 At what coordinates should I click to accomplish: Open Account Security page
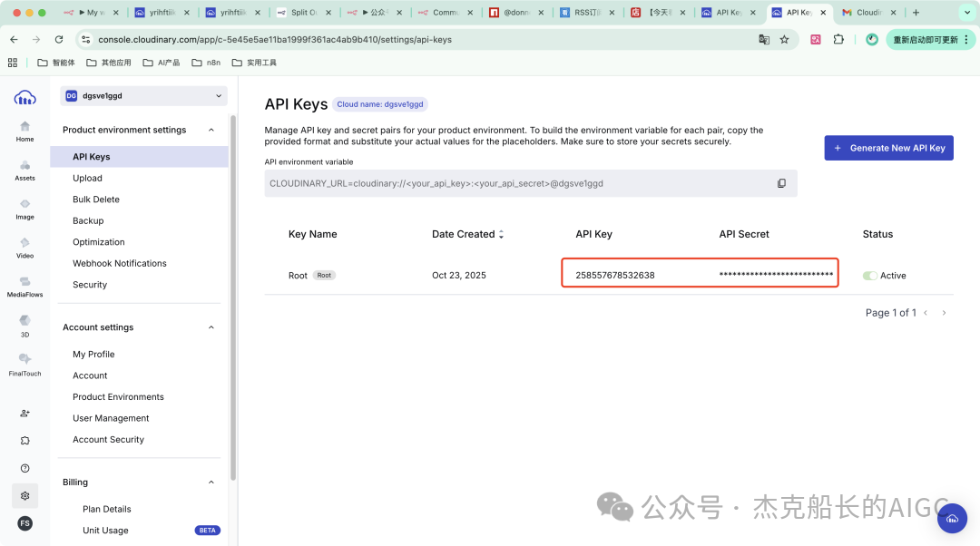click(x=108, y=439)
